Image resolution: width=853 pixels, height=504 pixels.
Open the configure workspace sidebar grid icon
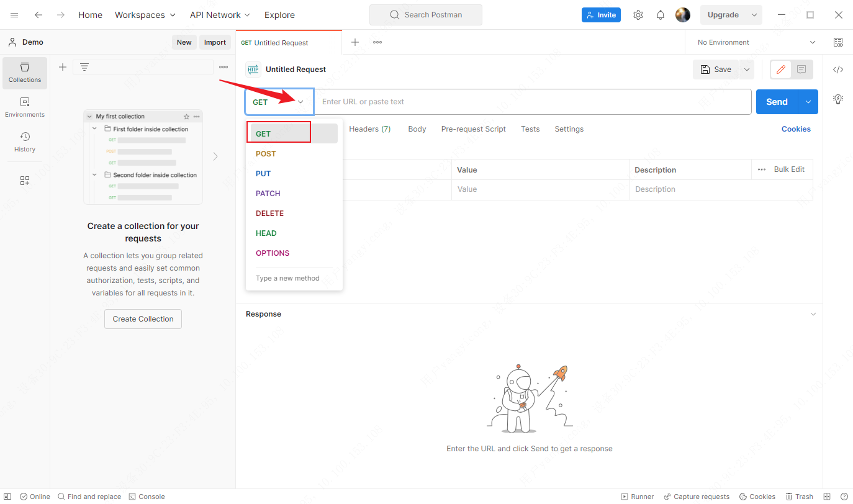pyautogui.click(x=25, y=181)
